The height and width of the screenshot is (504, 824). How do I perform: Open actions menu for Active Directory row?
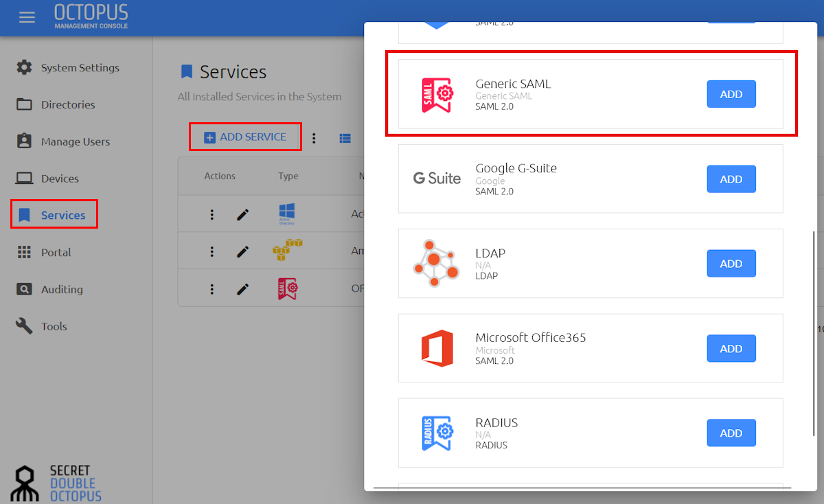tap(212, 214)
